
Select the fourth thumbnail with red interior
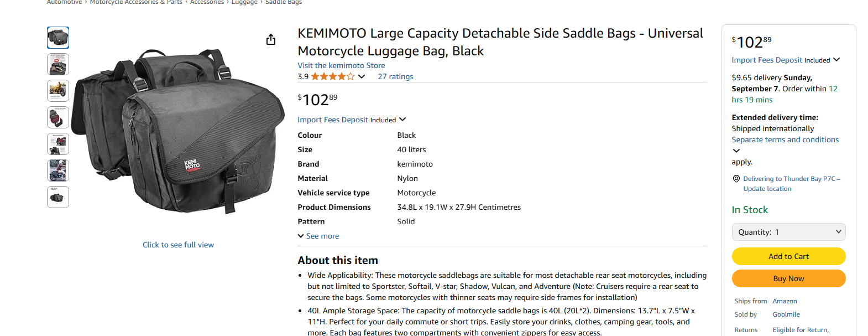(x=58, y=117)
